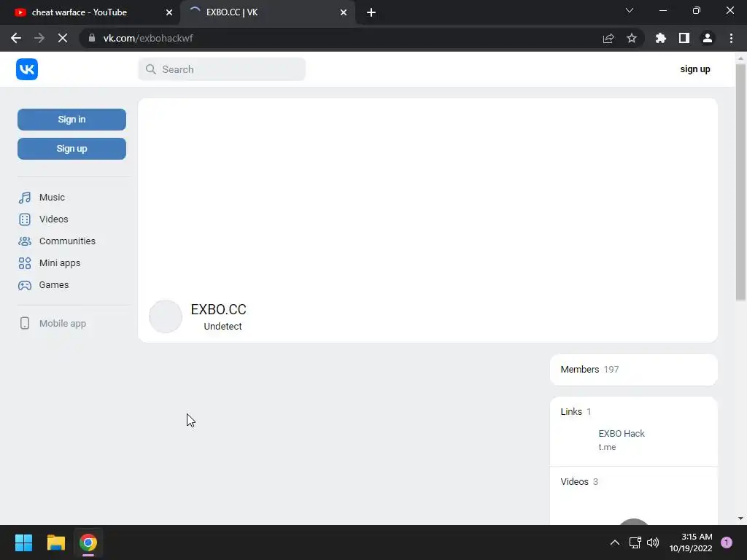Click the share page icon
747x560 pixels.
point(608,38)
